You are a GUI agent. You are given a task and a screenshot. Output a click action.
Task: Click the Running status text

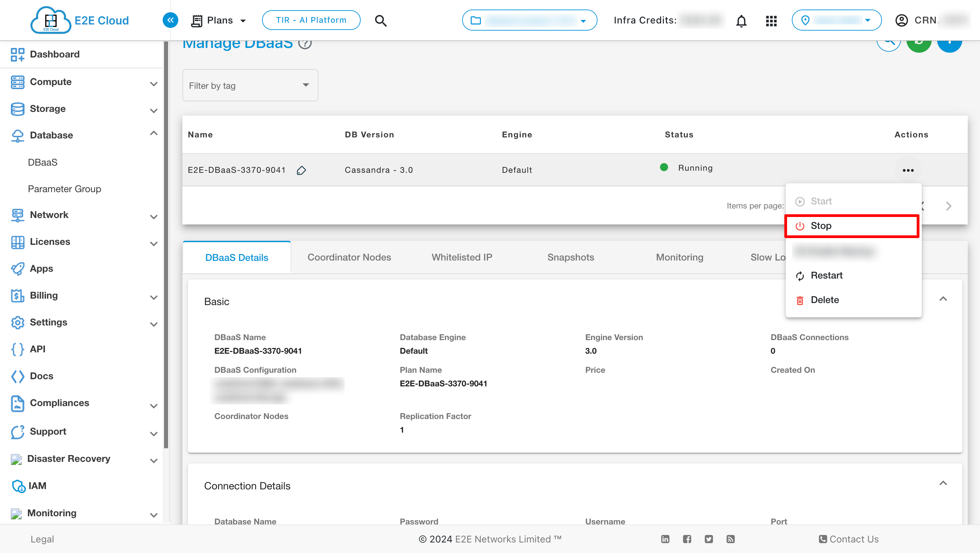[695, 168]
